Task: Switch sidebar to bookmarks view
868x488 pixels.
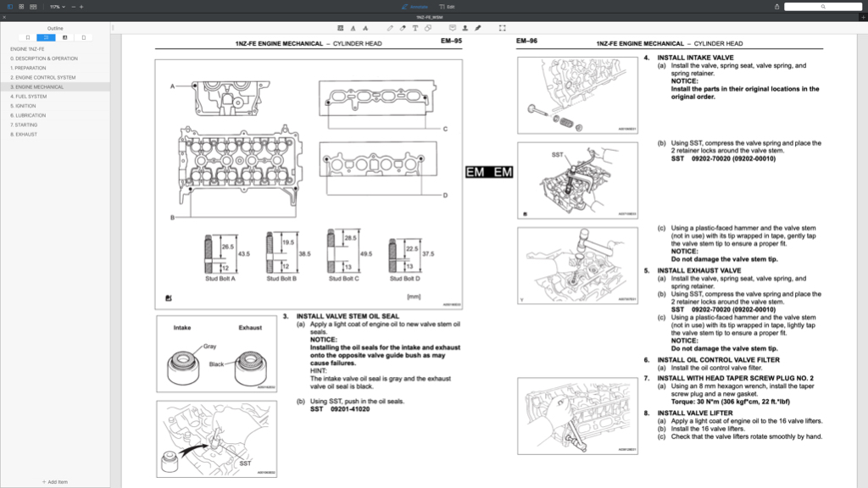Action: [28, 37]
